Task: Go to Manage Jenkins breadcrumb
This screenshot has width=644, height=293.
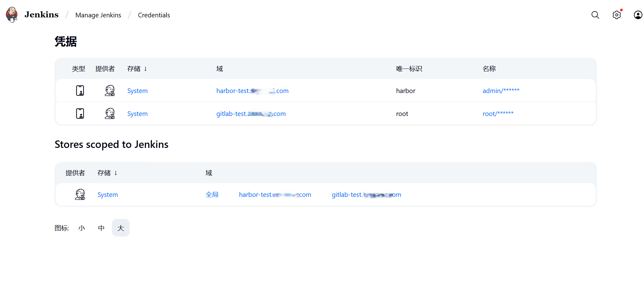Action: [98, 15]
